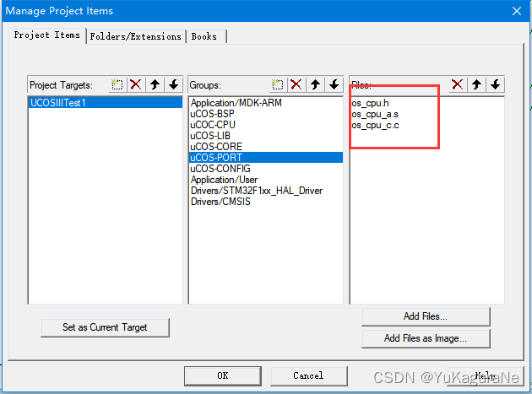Delete the selected project target
This screenshot has width=532, height=394.
tap(136, 84)
